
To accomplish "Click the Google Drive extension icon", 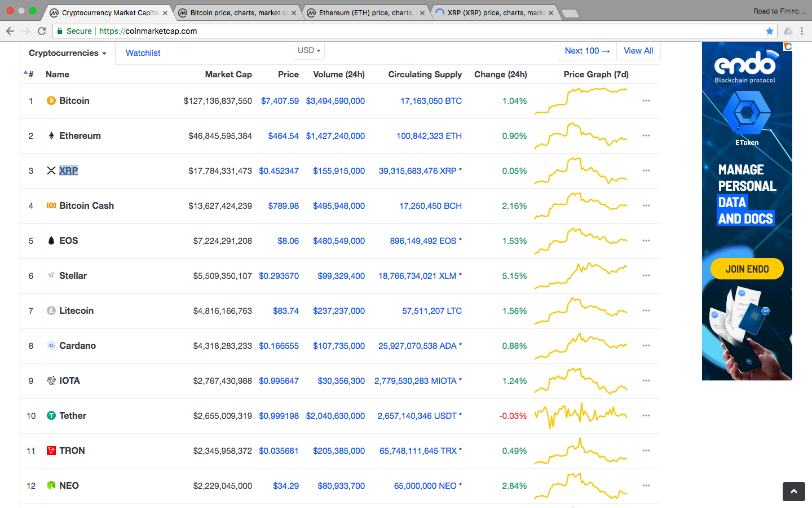I will pos(788,31).
